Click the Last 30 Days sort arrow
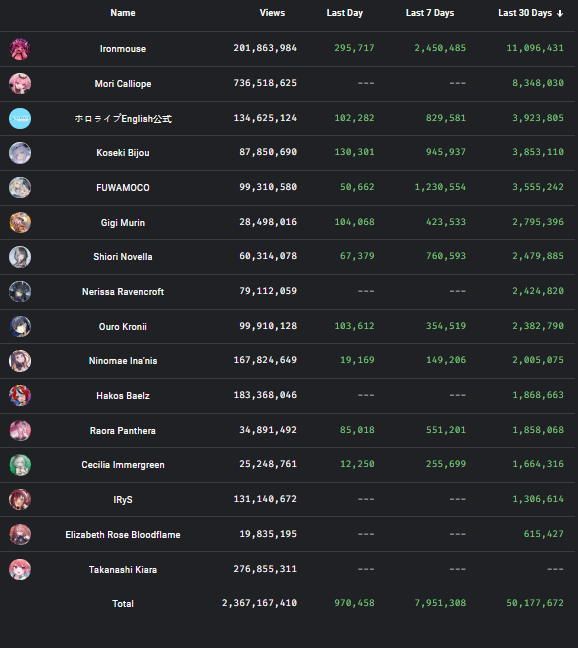Screen dimensions: 578x648 click(x=560, y=14)
